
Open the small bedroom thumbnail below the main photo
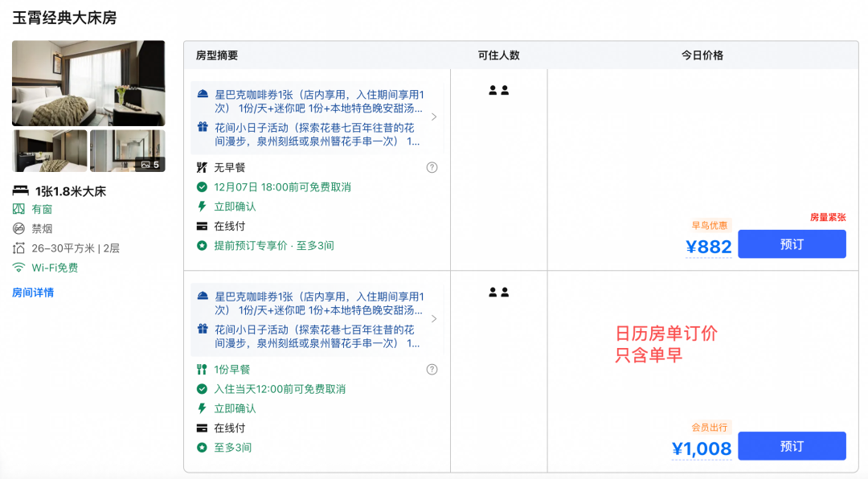pyautogui.click(x=50, y=150)
